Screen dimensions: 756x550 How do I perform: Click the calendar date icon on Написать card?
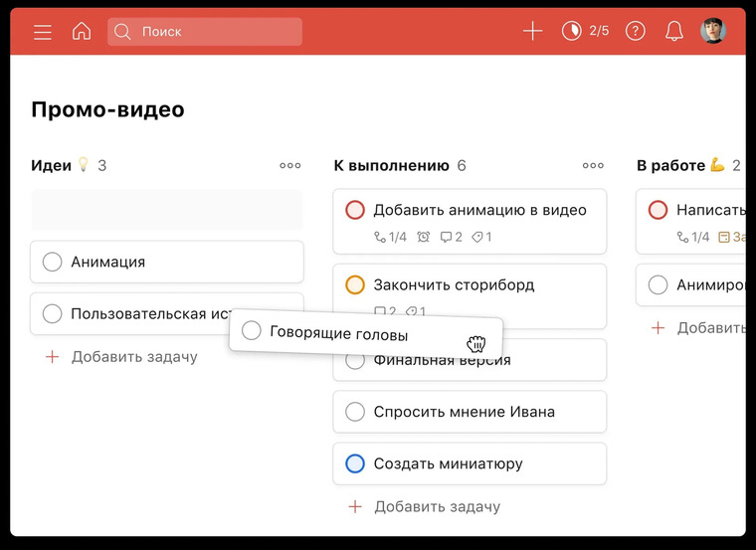[x=724, y=237]
